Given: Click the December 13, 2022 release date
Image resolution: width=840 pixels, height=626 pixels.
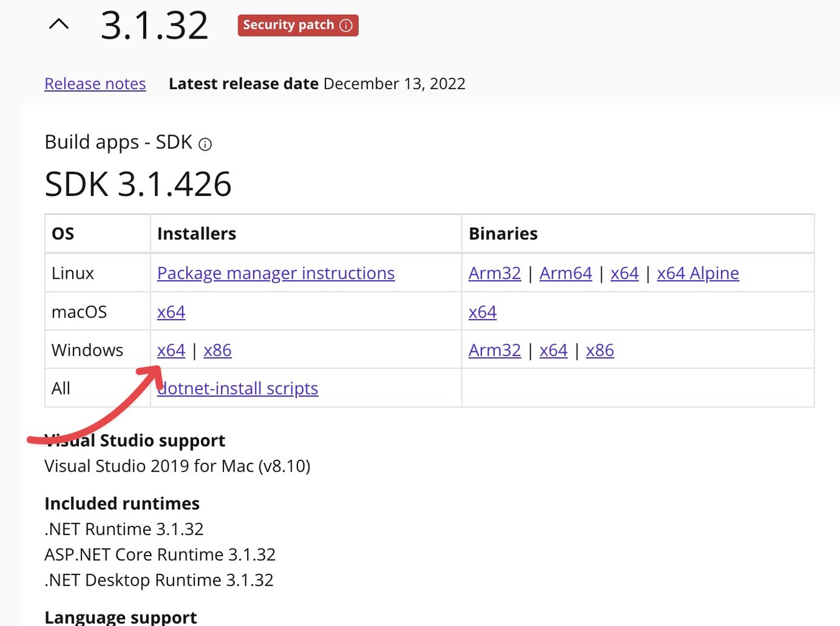Looking at the screenshot, I should (x=394, y=84).
